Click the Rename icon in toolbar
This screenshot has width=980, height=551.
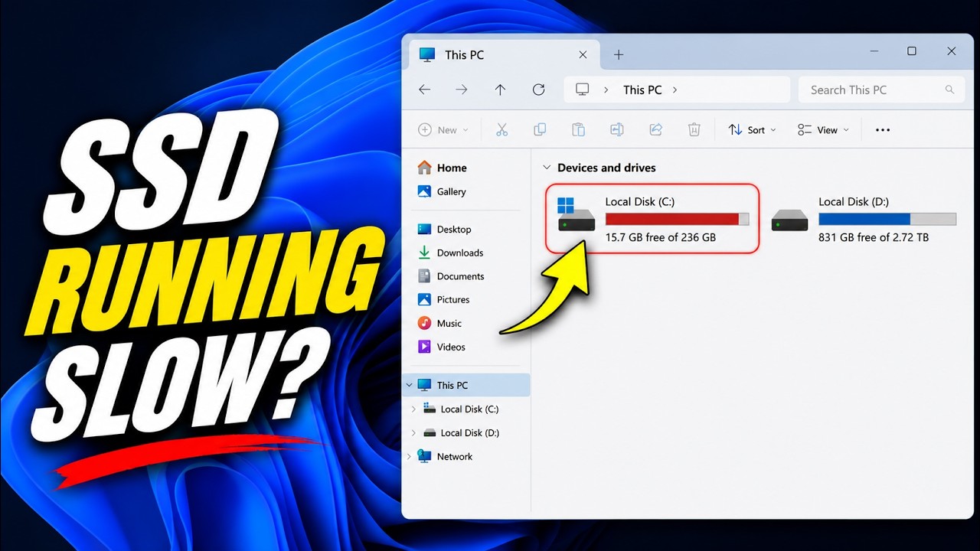click(617, 130)
